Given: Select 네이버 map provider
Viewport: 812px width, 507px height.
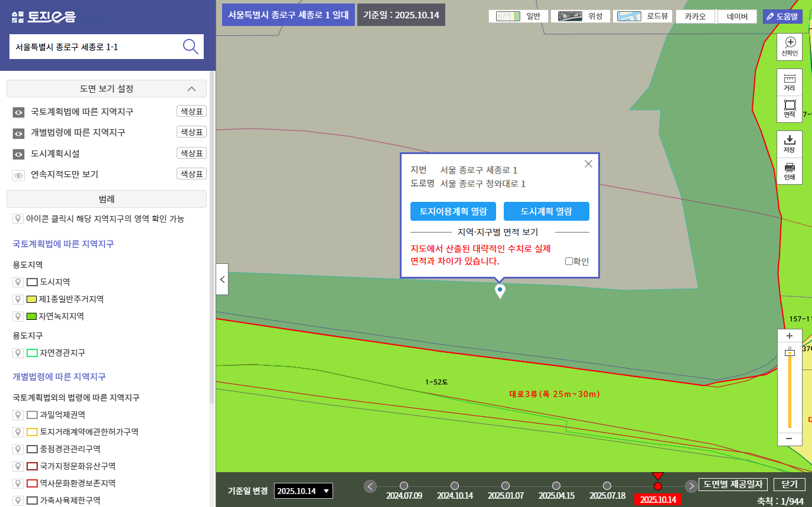Looking at the screenshot, I should (x=737, y=17).
